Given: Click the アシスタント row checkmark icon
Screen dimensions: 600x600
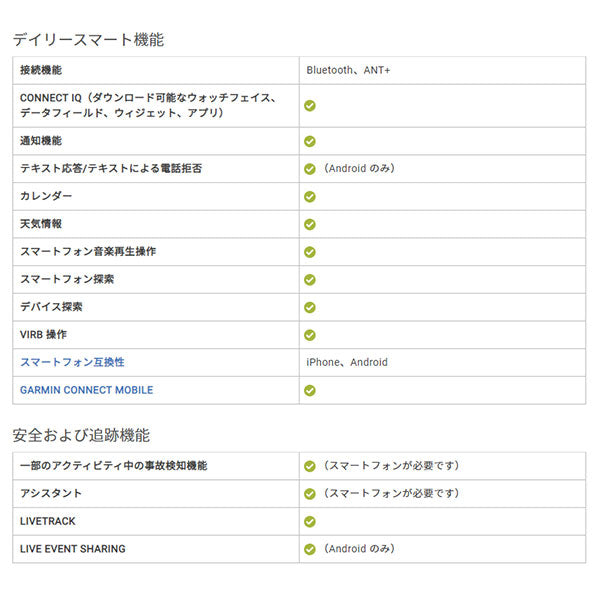Looking at the screenshot, I should [x=310, y=493].
